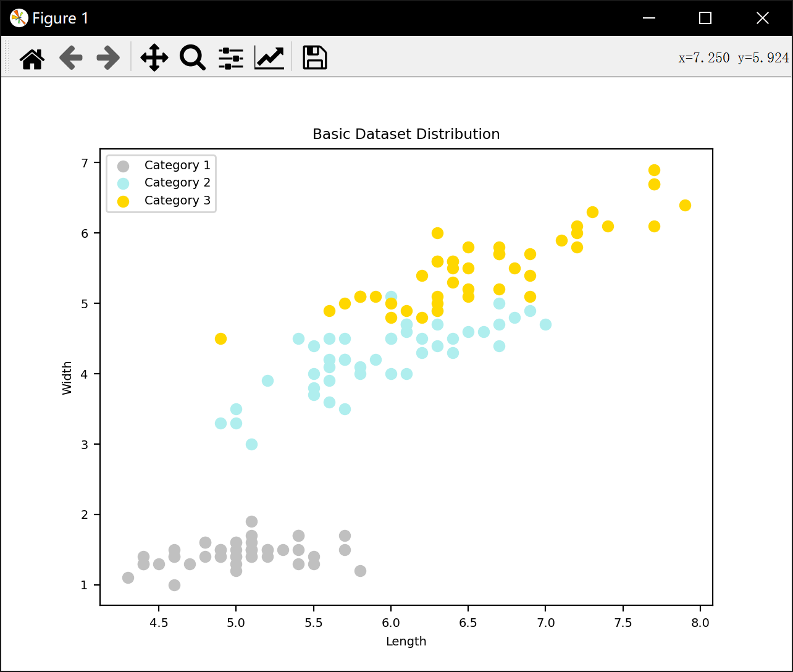Screen dimensions: 793x672
Task: Save the figure with the floppy icon
Action: (x=314, y=57)
